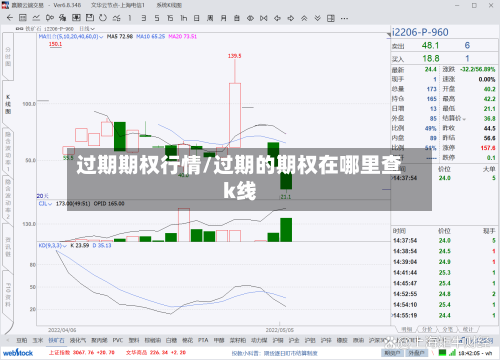The image size is (500, 360).
Task: Click the double up chevron icon
Action: pyautogui.click(x=304, y=18)
